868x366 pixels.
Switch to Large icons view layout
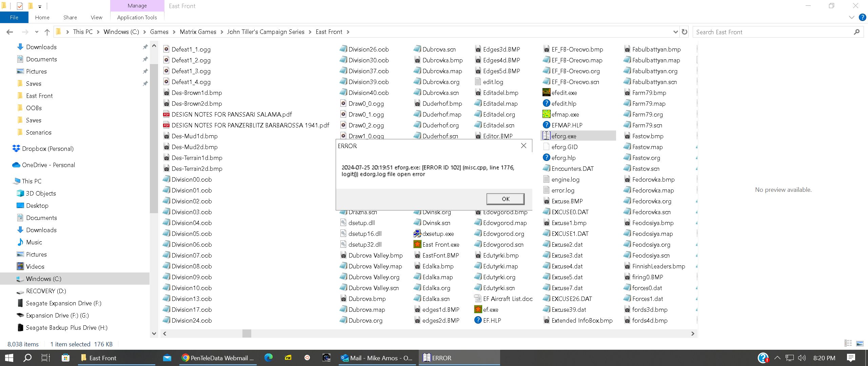tap(860, 344)
